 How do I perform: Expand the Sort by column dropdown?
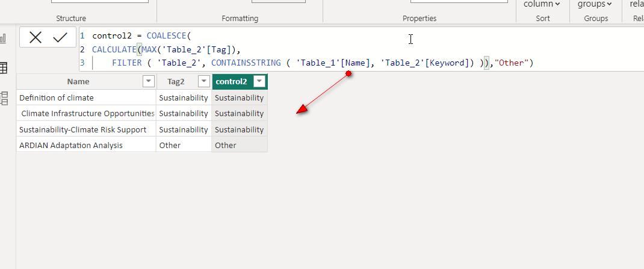(542, 5)
